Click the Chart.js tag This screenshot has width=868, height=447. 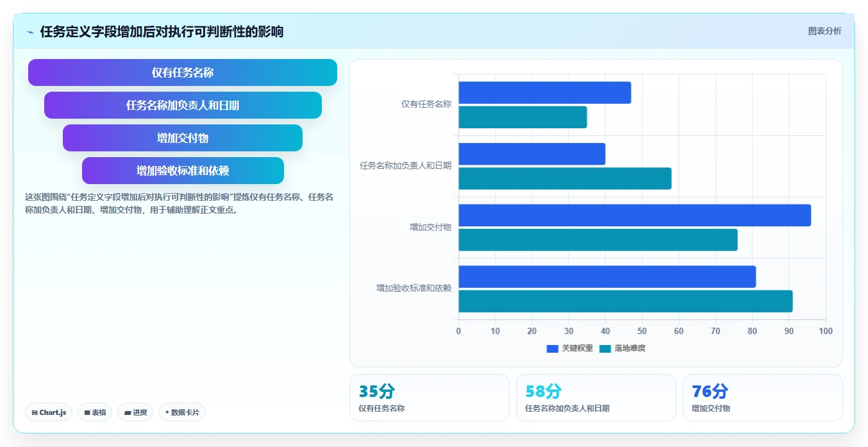pyautogui.click(x=49, y=412)
